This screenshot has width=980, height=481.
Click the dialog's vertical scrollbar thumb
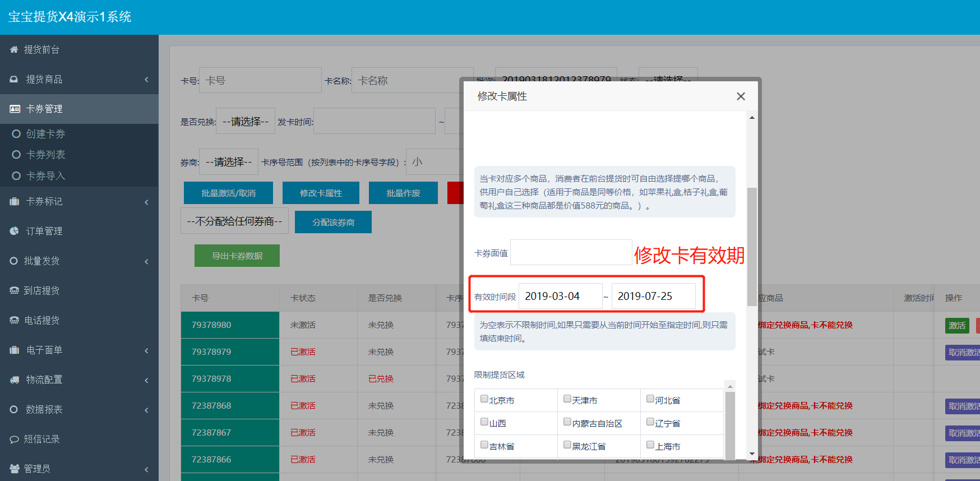(752, 247)
